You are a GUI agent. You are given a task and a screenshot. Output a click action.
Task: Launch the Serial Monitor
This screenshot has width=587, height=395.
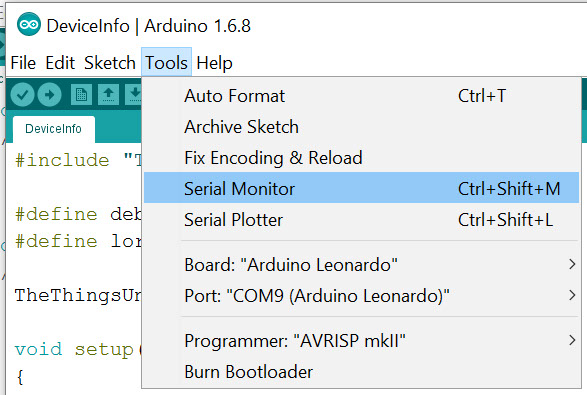tap(361, 188)
